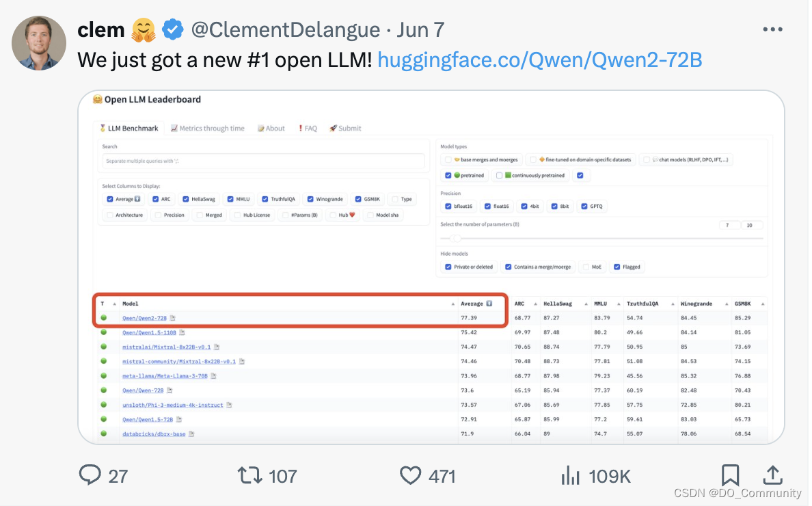Sort by the Model column header arrow
Viewport: 812px width, 506px height.
[x=453, y=304]
